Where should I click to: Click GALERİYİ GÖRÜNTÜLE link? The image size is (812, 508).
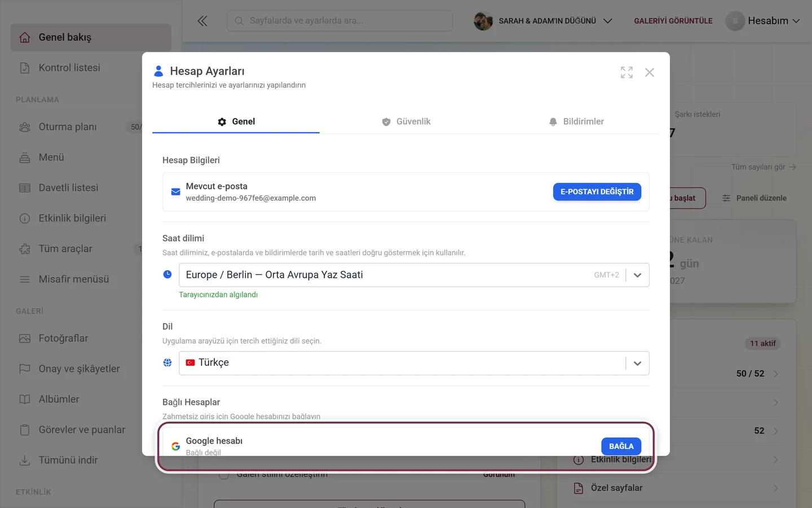[673, 21]
